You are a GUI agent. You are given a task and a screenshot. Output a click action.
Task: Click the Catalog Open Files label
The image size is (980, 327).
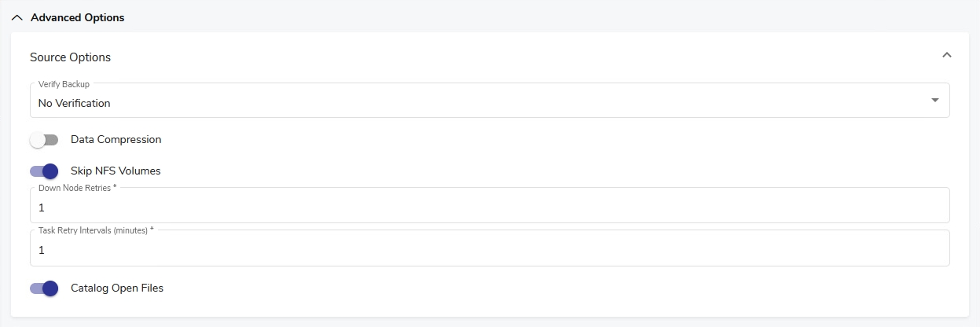coord(117,288)
